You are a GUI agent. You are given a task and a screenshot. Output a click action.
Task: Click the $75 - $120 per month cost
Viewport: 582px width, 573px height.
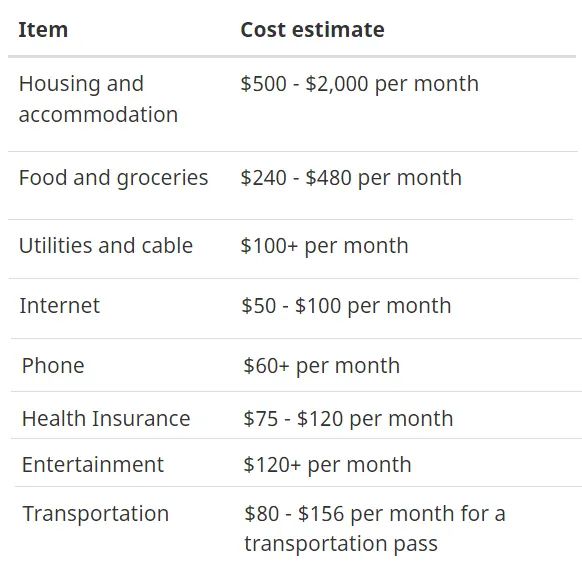click(348, 419)
